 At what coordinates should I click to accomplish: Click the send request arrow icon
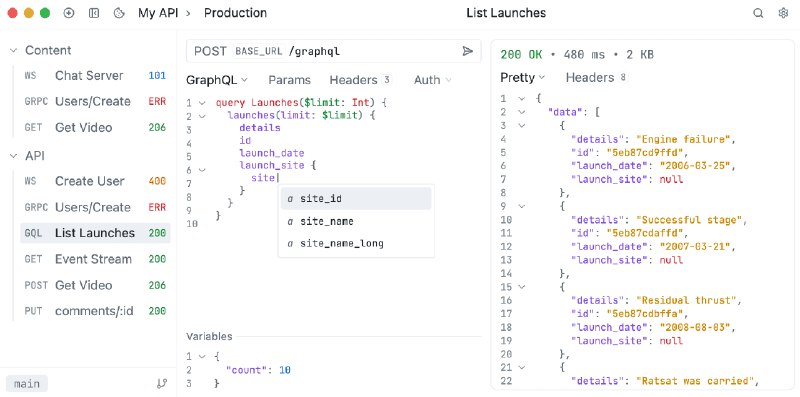[467, 51]
